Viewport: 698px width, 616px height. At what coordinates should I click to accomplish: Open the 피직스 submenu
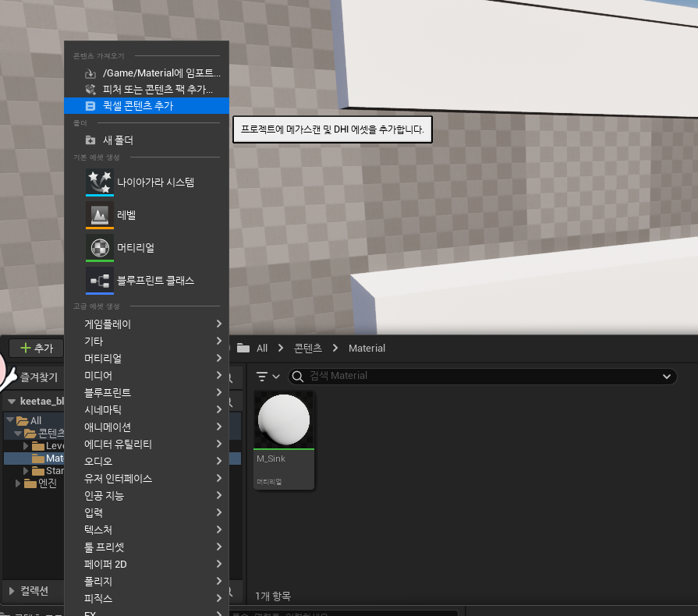(x=147, y=598)
